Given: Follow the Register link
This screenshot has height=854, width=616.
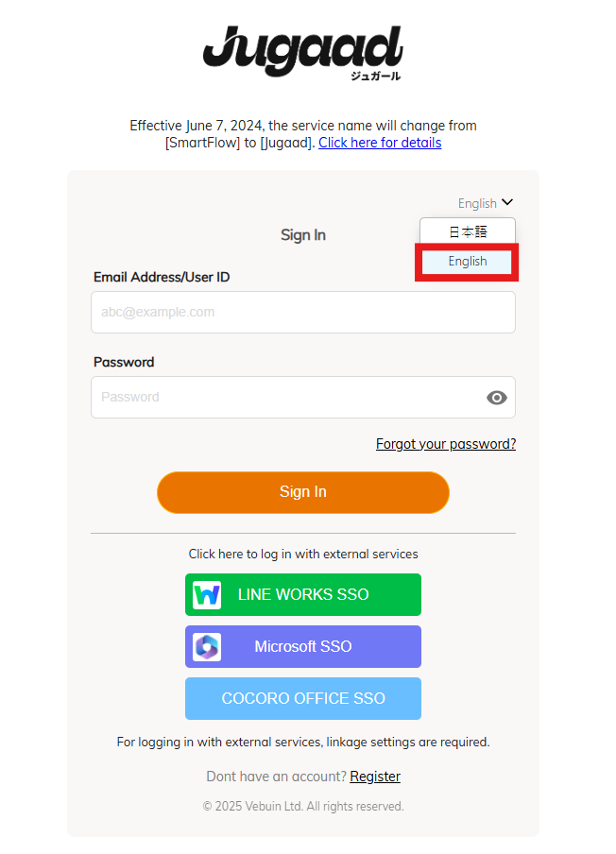Looking at the screenshot, I should click(375, 777).
